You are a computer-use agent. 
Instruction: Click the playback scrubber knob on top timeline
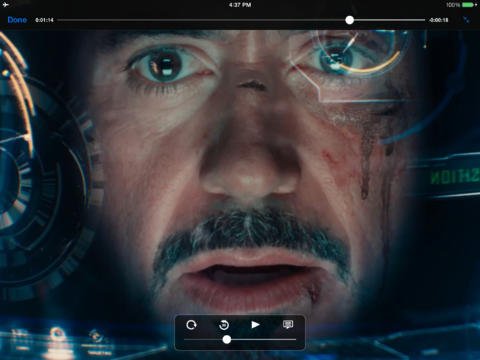[x=349, y=20]
